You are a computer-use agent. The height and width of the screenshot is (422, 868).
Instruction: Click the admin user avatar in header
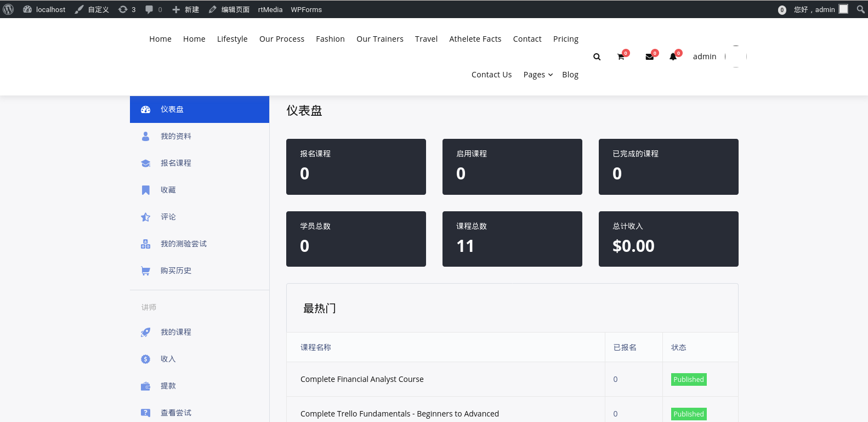coord(736,57)
